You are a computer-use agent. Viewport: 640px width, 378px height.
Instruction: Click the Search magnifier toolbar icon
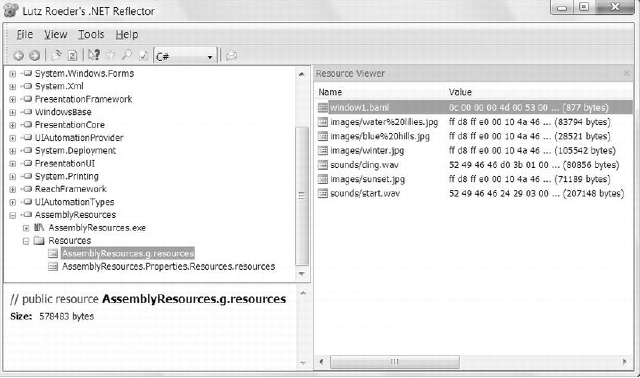(x=127, y=55)
